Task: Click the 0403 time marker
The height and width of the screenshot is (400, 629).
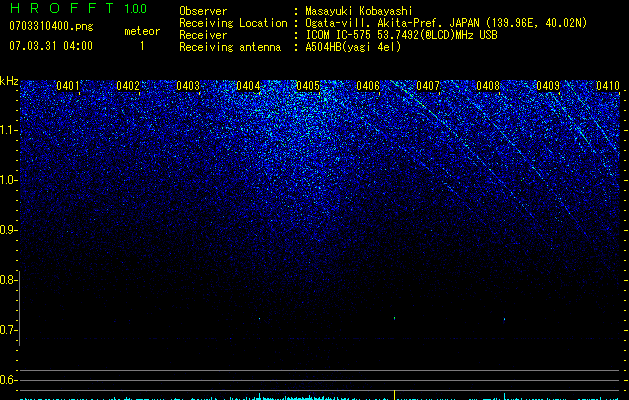Action: click(188, 86)
